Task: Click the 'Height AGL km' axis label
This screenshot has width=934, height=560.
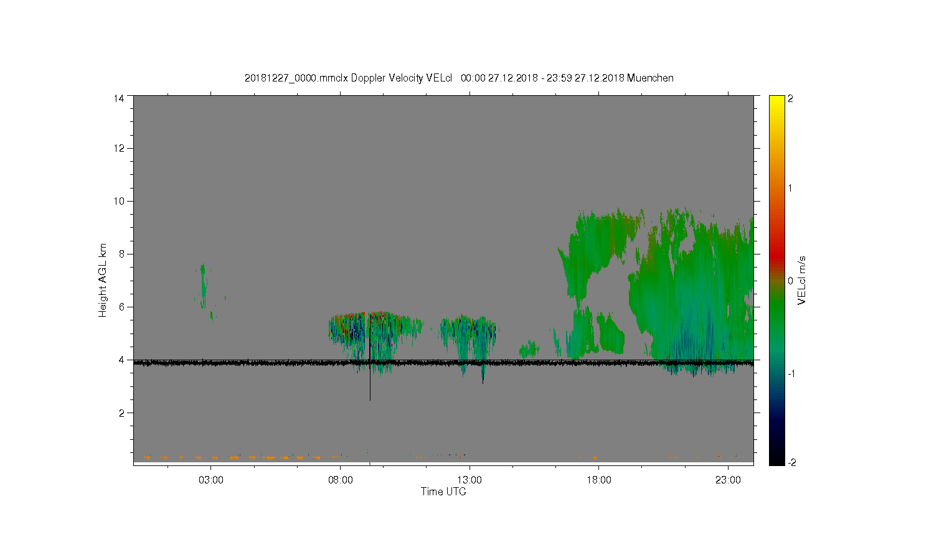Action: click(x=103, y=280)
